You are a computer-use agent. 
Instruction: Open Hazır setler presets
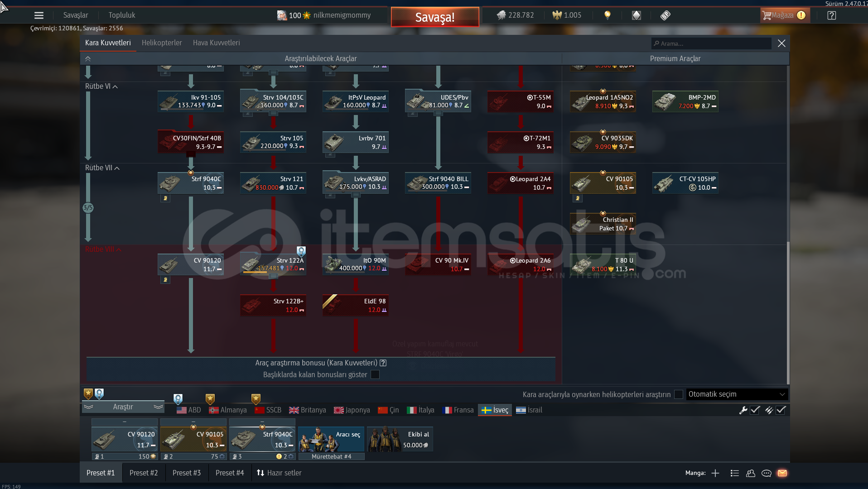pos(280,473)
